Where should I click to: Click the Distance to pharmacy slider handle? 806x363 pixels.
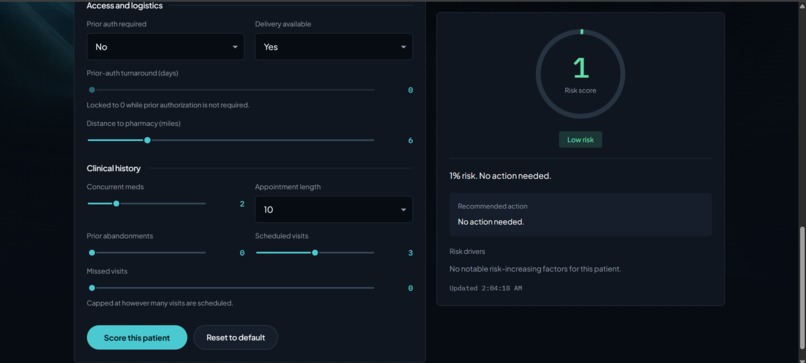(x=148, y=140)
